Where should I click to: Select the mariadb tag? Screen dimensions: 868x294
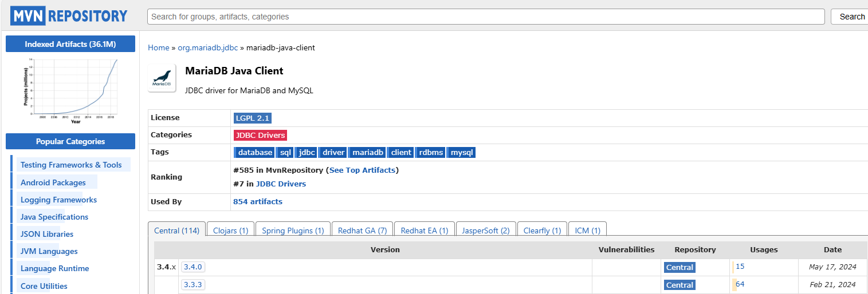pyautogui.click(x=367, y=152)
